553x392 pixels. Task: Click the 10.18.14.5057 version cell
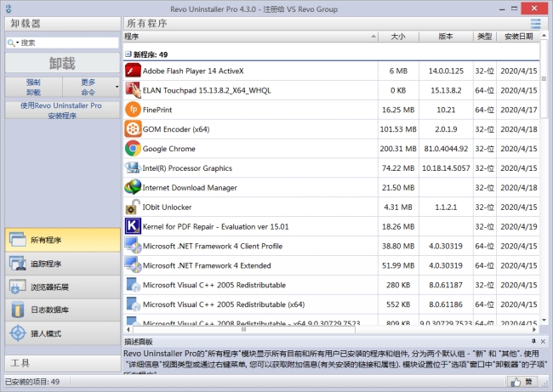pos(446,168)
